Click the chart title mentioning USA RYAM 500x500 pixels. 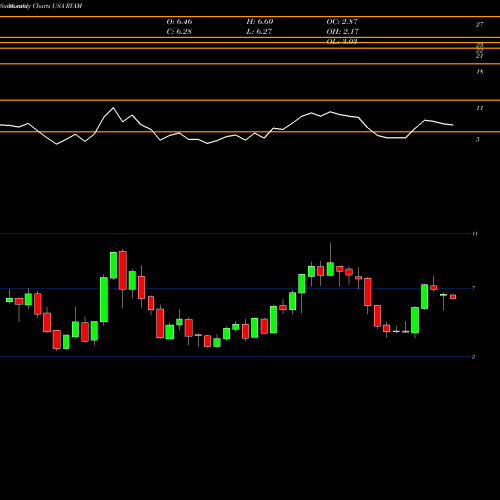(41, 6)
